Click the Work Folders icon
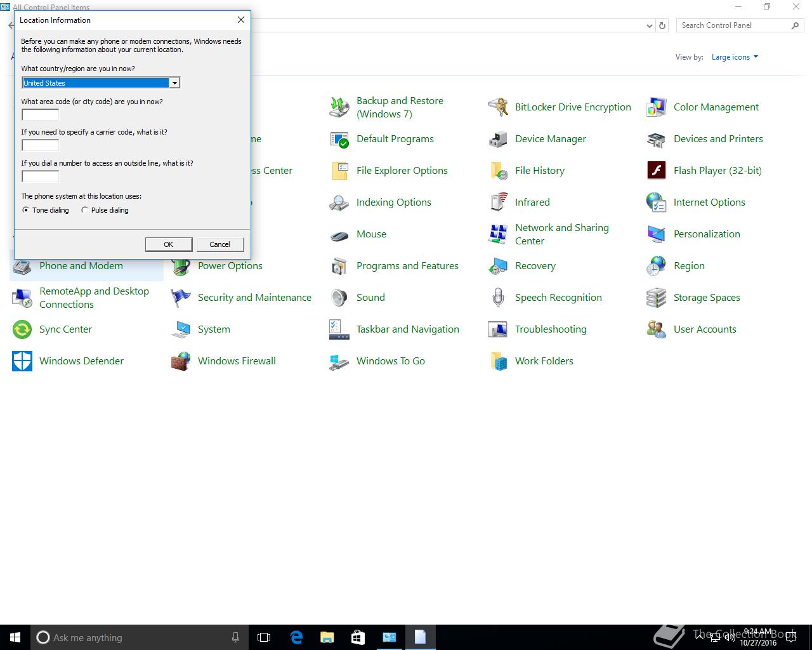 [x=498, y=361]
